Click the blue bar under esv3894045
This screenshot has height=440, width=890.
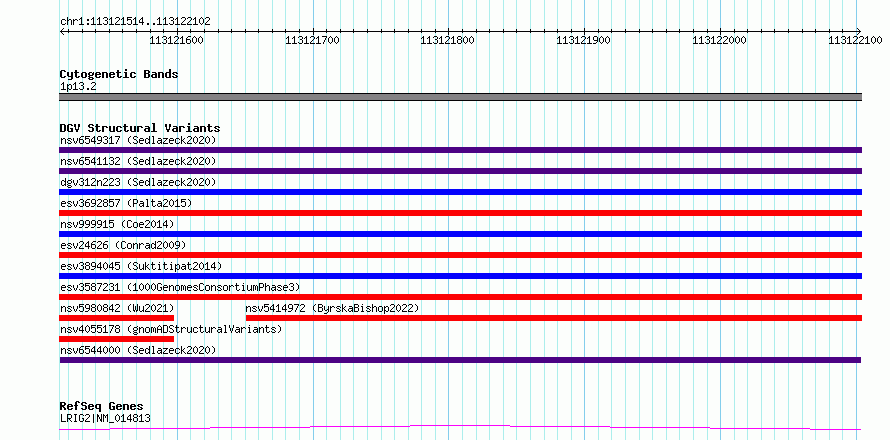pos(461,276)
